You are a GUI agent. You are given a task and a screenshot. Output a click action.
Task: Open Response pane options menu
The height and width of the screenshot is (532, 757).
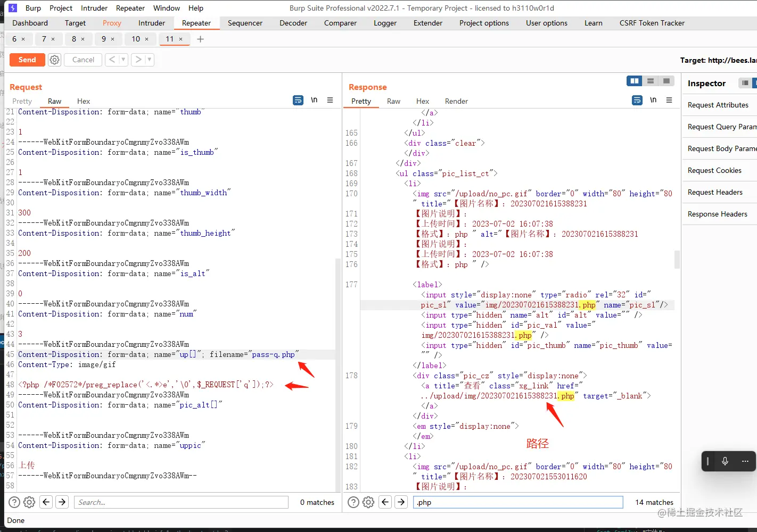click(669, 100)
